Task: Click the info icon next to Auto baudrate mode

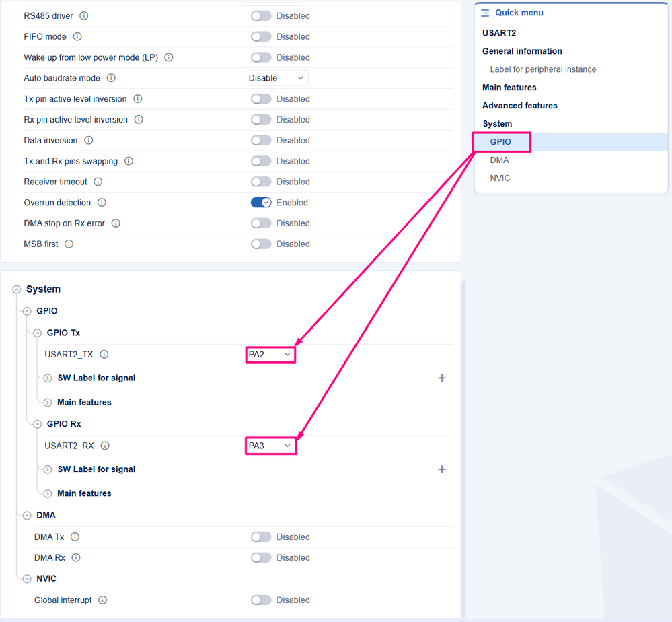Action: tap(111, 78)
